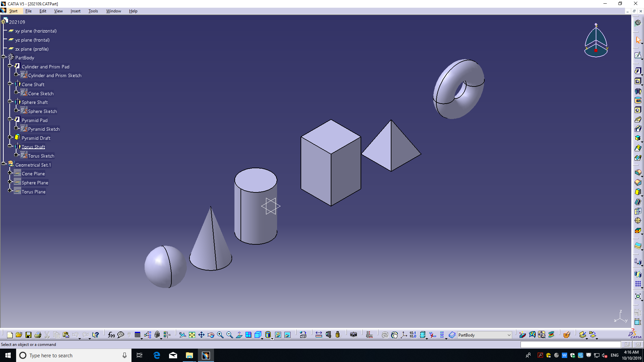The width and height of the screenshot is (644, 362).
Task: Open File Explorer from the taskbar
Action: (189, 355)
